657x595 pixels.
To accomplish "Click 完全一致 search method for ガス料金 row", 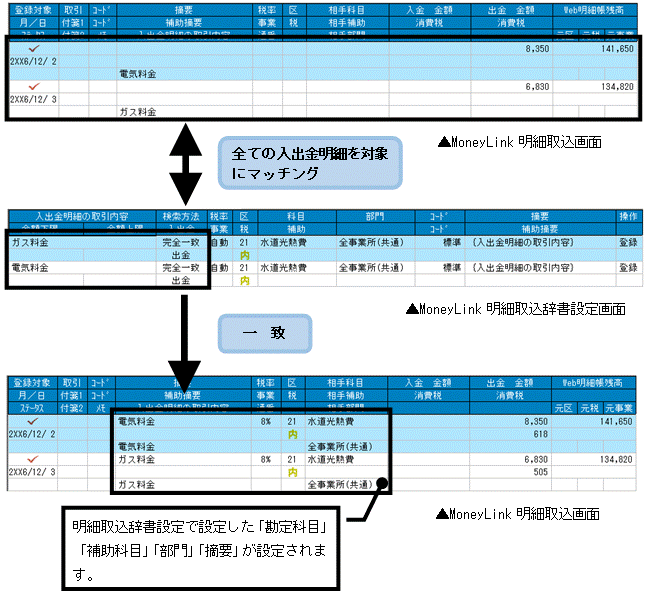I will click(x=181, y=242).
